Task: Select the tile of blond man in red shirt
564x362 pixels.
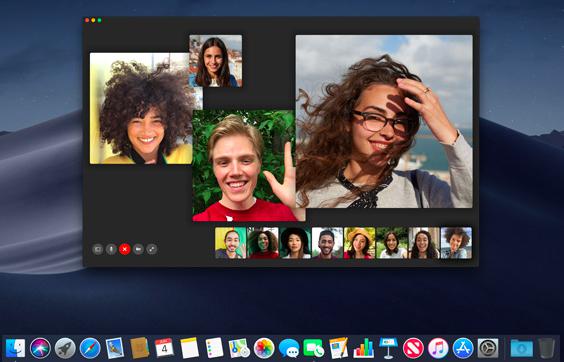Action: [244, 166]
